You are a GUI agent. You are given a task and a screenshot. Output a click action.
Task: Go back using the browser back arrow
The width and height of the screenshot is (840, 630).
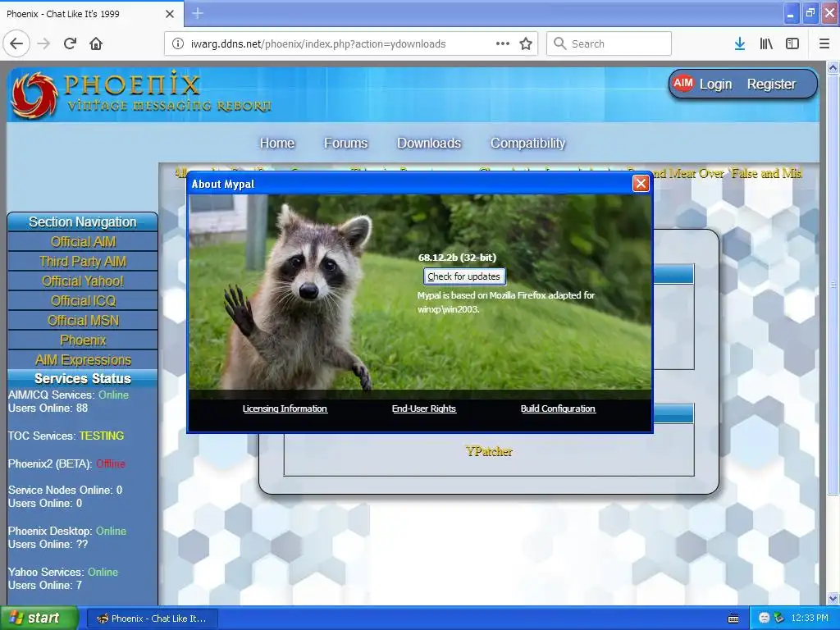tap(16, 43)
